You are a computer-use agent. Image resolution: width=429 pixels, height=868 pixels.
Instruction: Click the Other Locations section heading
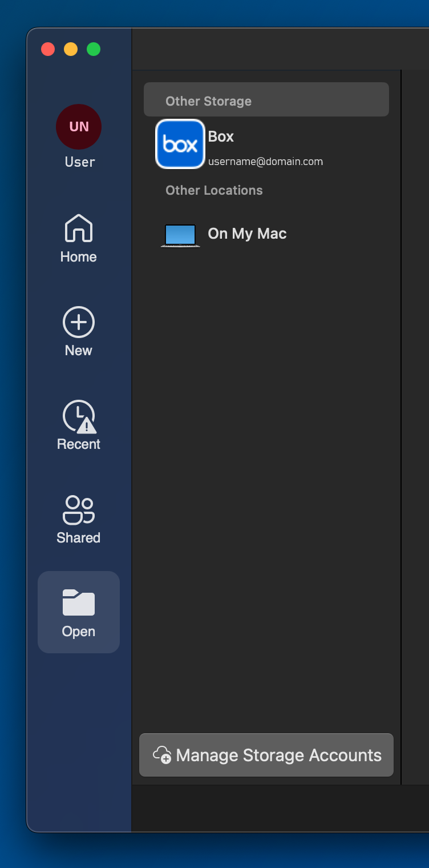pos(214,190)
